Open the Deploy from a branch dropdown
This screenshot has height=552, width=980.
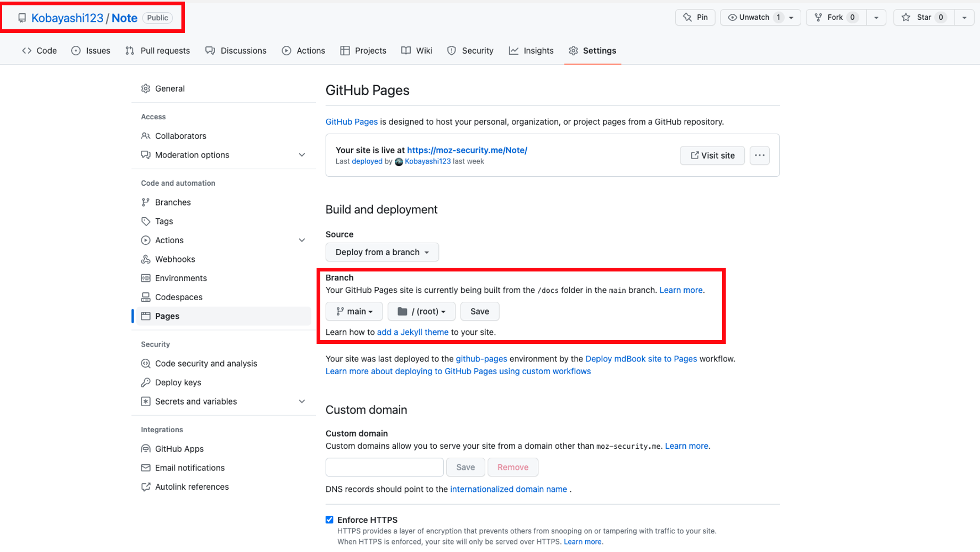tap(381, 252)
